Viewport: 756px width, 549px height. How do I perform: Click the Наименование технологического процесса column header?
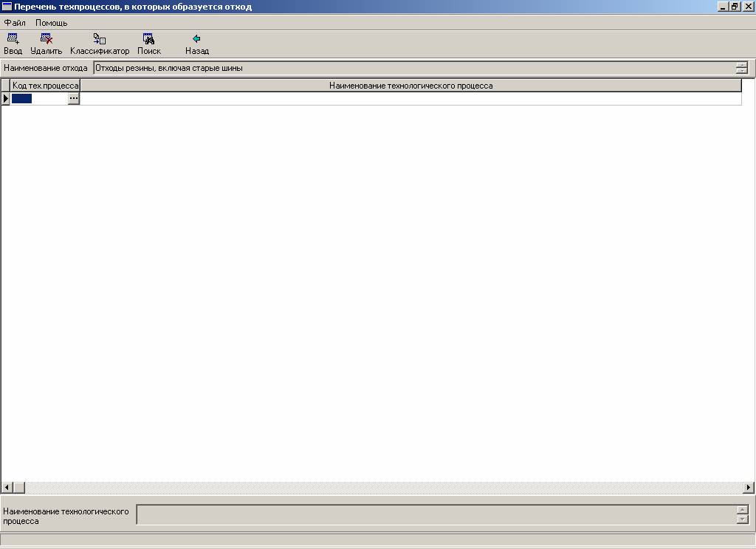tap(410, 86)
